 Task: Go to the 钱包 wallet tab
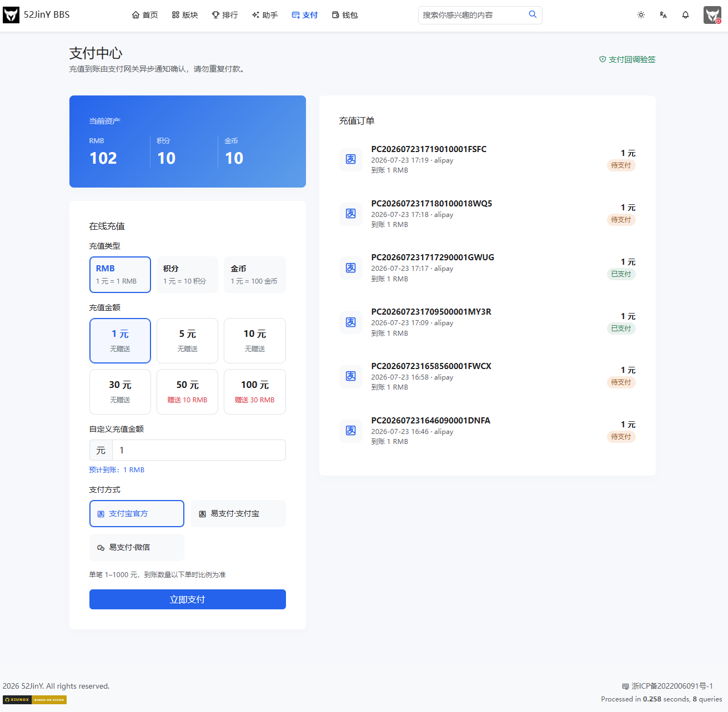pyautogui.click(x=345, y=15)
